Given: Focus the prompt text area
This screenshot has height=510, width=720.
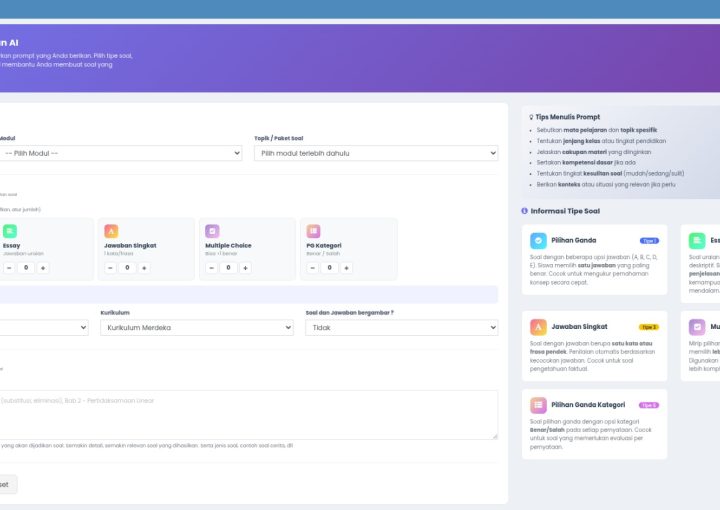Looking at the screenshot, I should pyautogui.click(x=248, y=415).
